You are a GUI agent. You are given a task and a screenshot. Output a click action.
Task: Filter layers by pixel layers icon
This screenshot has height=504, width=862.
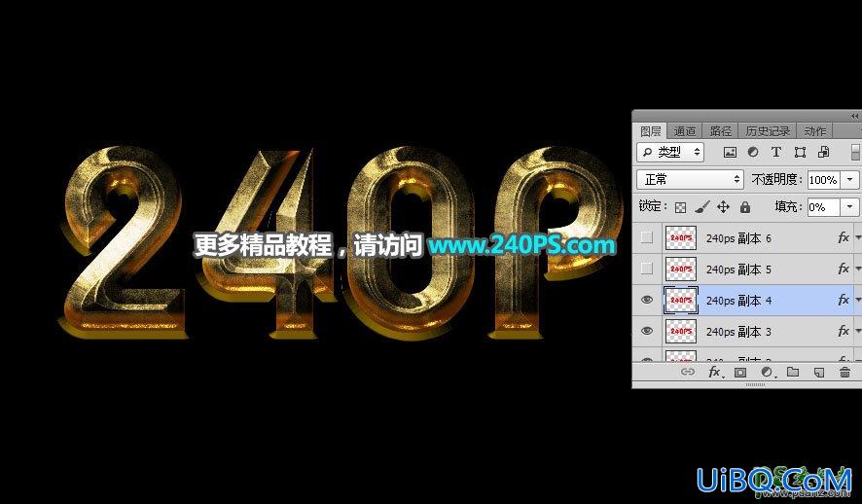pos(730,152)
